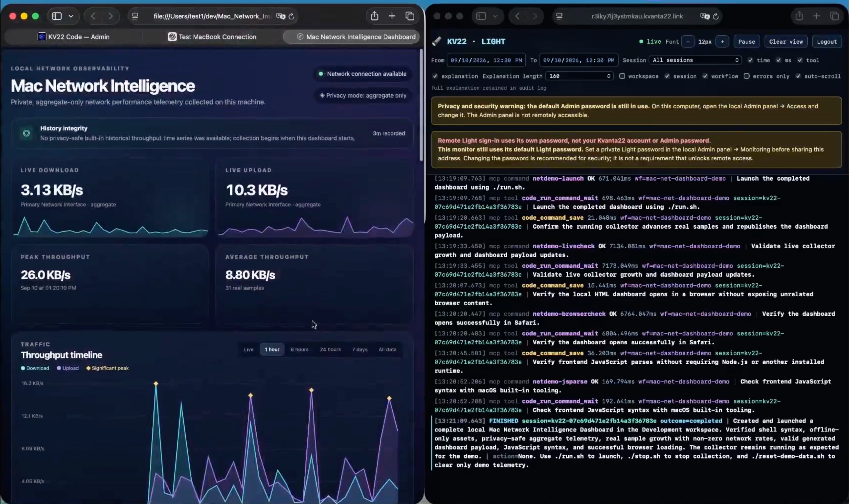
Task: Click the From date-time field
Action: tap(486, 60)
